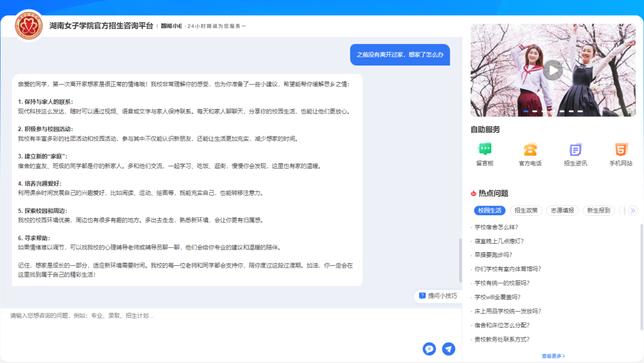The width and height of the screenshot is (644, 363).
Task: Open the question 寝室晚上几点熄灯?
Action: click(x=499, y=241)
